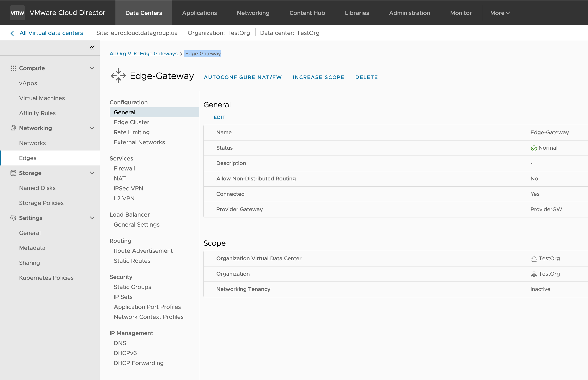The height and width of the screenshot is (380, 588).
Task: Click the green Normal status check icon
Action: tap(534, 148)
